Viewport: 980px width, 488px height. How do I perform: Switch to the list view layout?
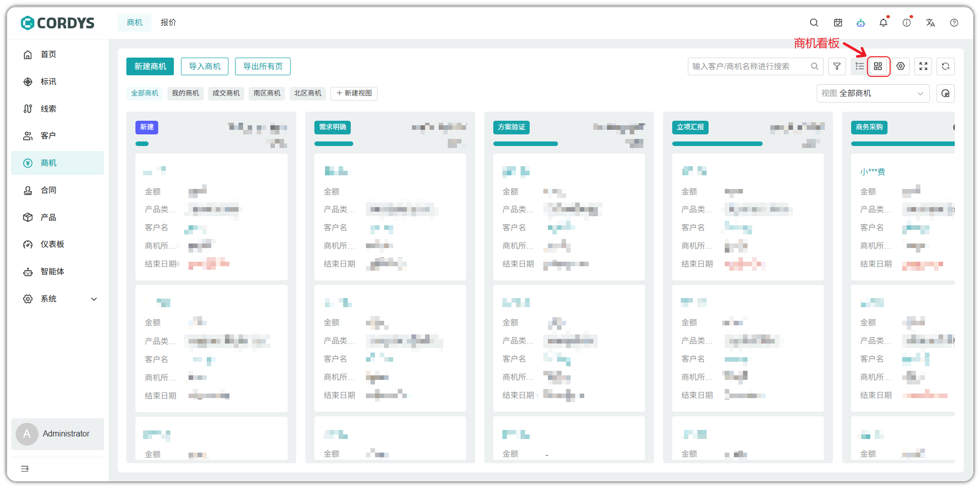pyautogui.click(x=859, y=66)
